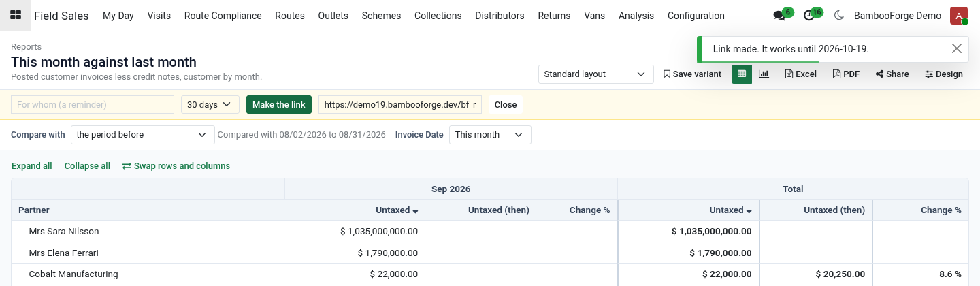980x286 pixels.
Task: Click the Share button
Action: pyautogui.click(x=892, y=74)
